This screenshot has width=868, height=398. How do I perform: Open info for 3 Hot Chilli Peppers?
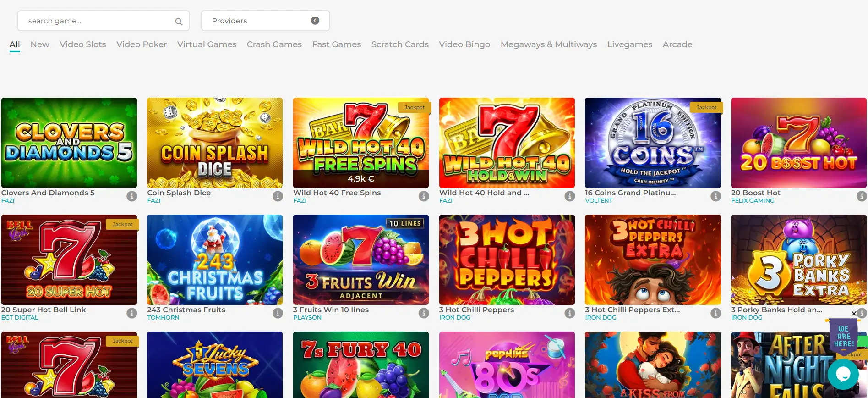click(569, 313)
